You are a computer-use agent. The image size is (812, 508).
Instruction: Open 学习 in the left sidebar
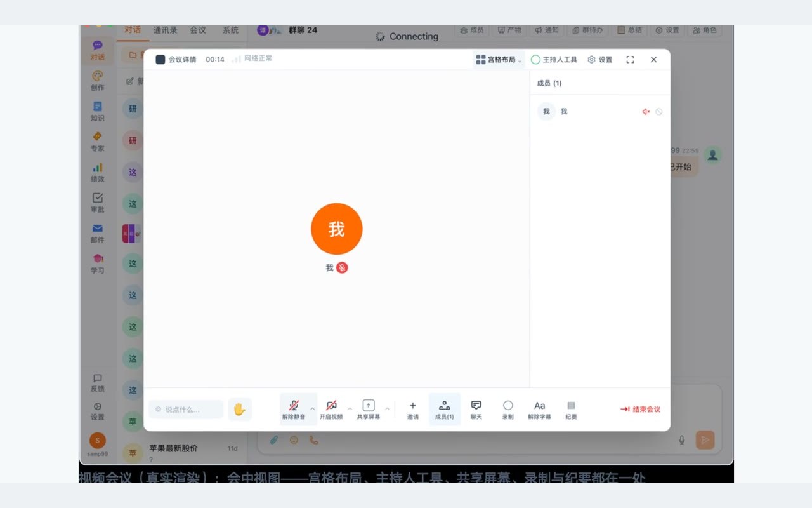[x=98, y=264]
